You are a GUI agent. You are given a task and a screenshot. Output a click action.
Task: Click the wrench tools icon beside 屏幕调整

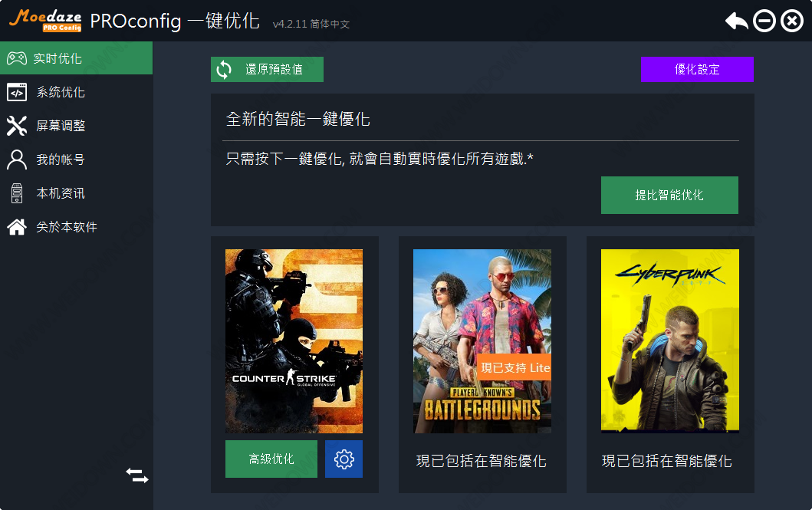pos(17,126)
